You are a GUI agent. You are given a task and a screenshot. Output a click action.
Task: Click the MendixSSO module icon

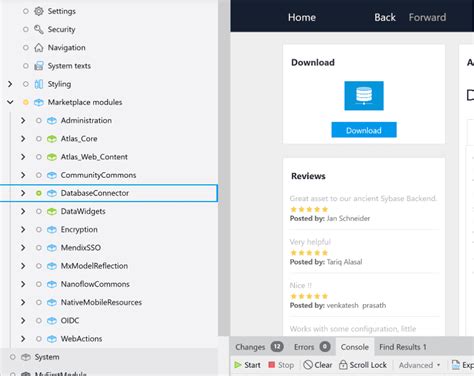[52, 248]
